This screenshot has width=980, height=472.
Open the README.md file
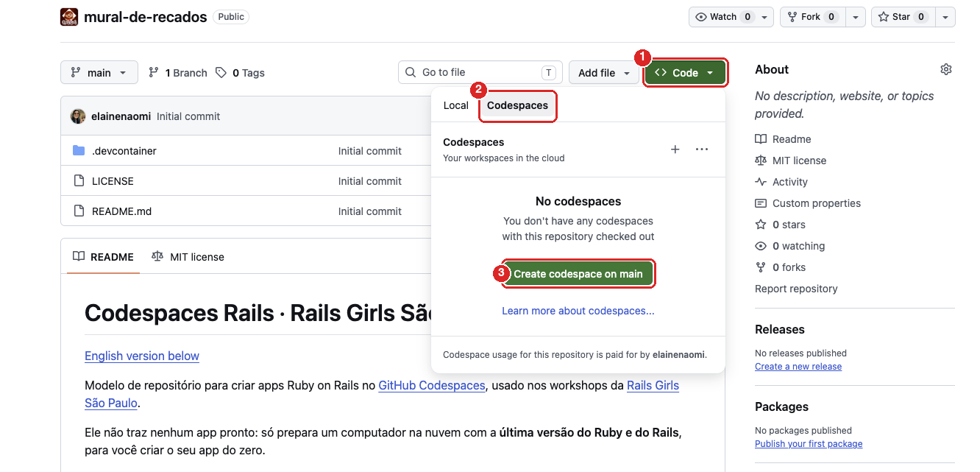tap(121, 211)
